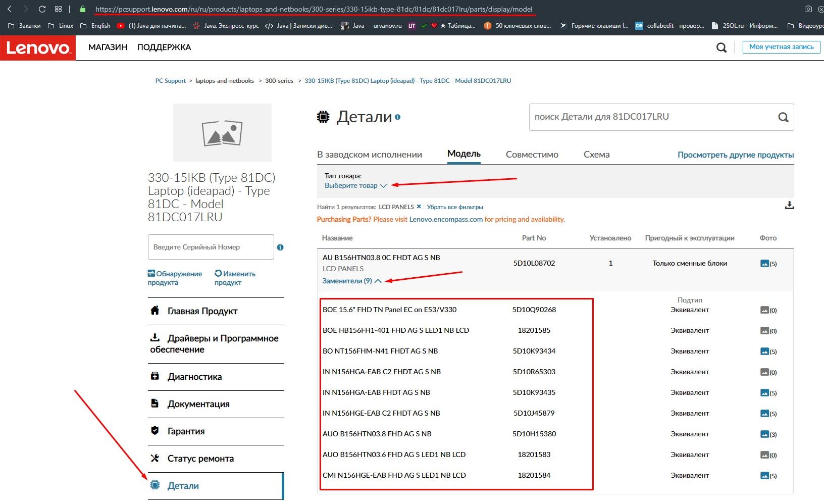Collapse the Заменители (9) list
The width and height of the screenshot is (824, 504).
point(352,281)
